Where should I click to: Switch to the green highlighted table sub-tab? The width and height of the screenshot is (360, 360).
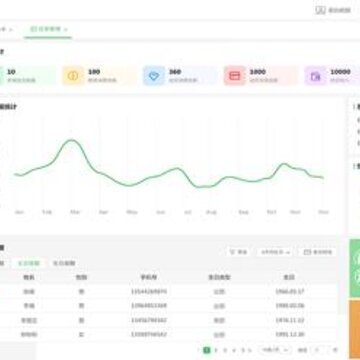tap(29, 263)
